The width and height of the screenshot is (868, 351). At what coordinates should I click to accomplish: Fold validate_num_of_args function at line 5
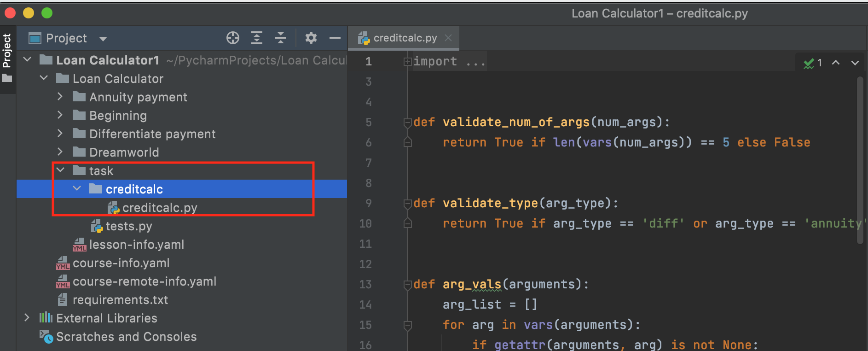click(407, 123)
